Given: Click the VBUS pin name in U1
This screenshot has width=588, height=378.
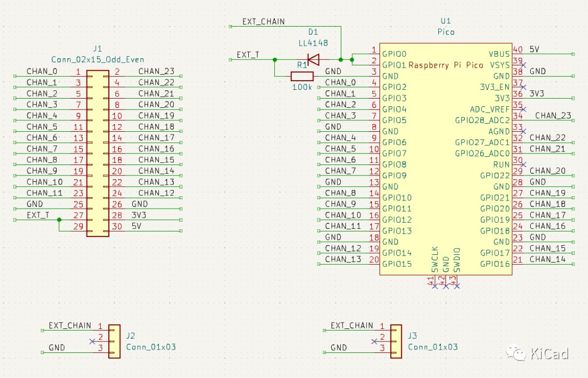Looking at the screenshot, I should point(499,54).
